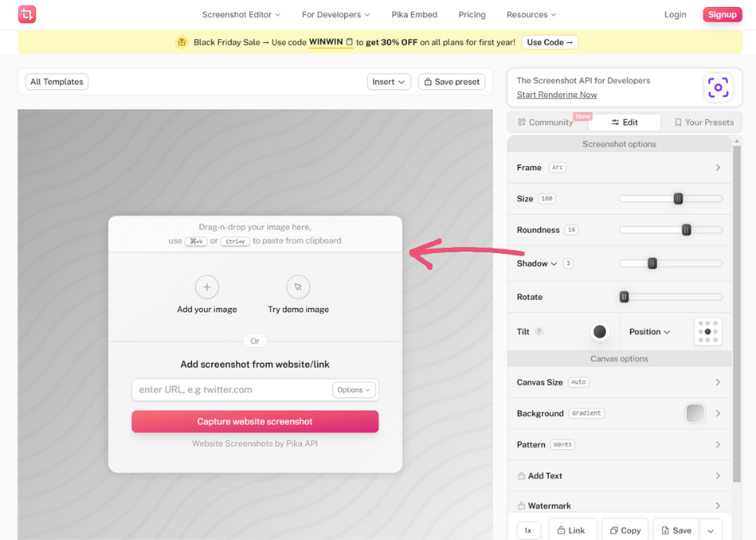Open Resources menu
This screenshot has width=756, height=540.
(531, 14)
